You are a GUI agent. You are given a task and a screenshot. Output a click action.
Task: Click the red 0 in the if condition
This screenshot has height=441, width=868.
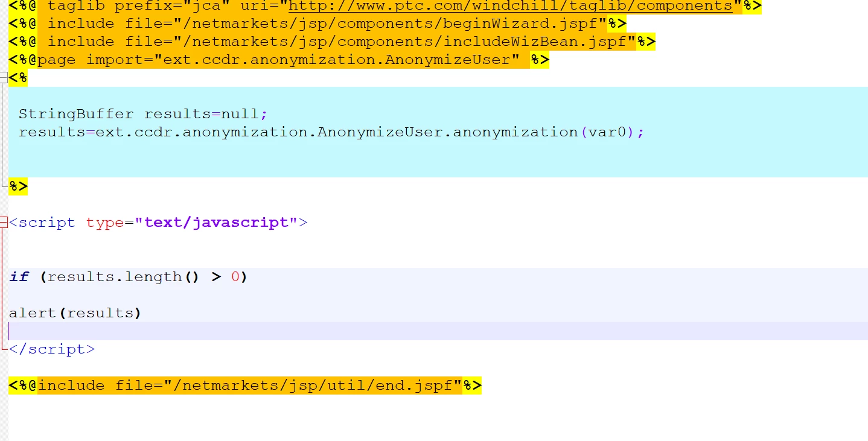click(x=235, y=277)
